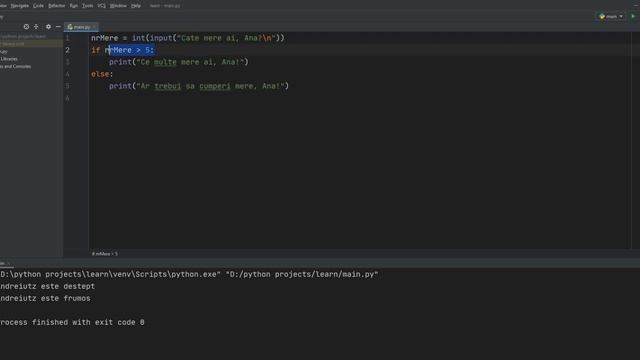Click the 'ndreiutz este frumos' console output

(x=45, y=298)
